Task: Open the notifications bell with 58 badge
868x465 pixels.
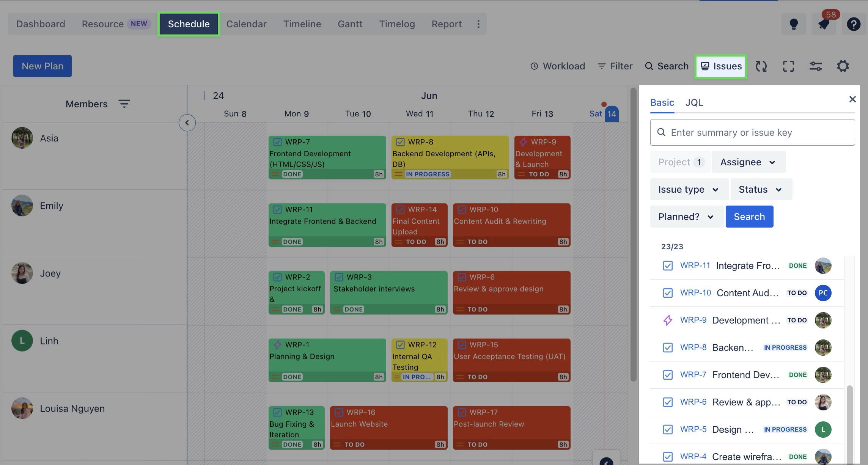Action: tap(823, 24)
